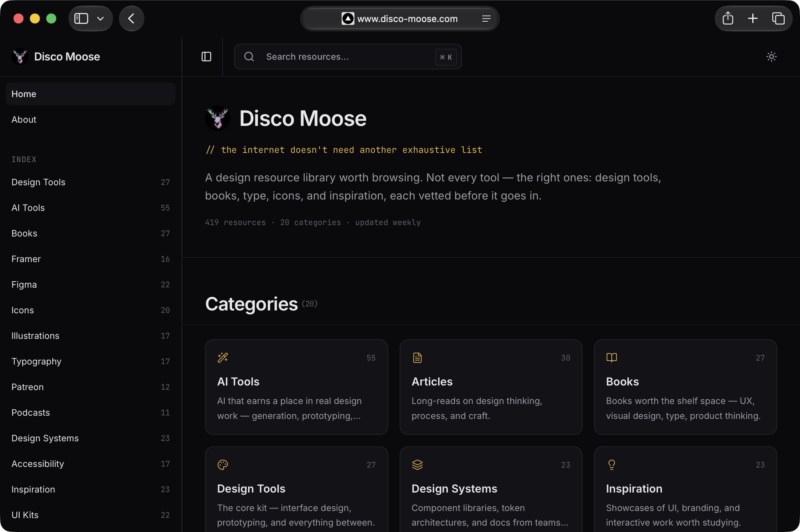
Task: Open the UI Kits category
Action: click(91, 515)
